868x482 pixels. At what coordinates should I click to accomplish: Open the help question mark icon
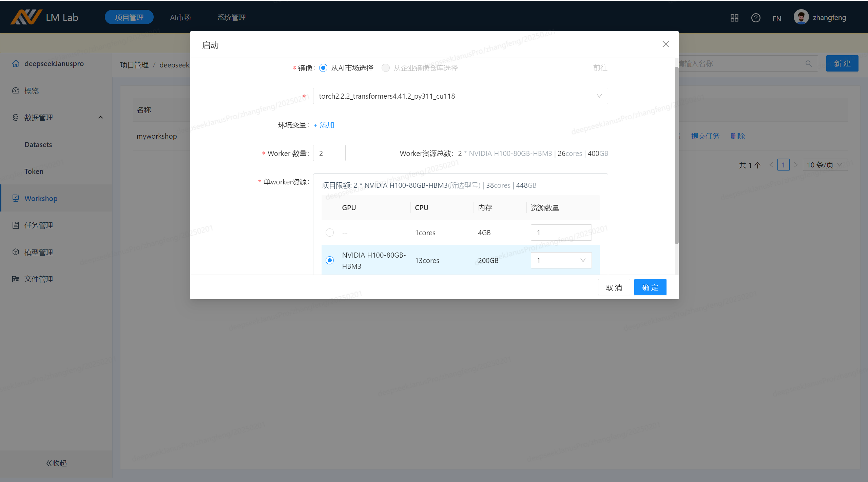755,18
